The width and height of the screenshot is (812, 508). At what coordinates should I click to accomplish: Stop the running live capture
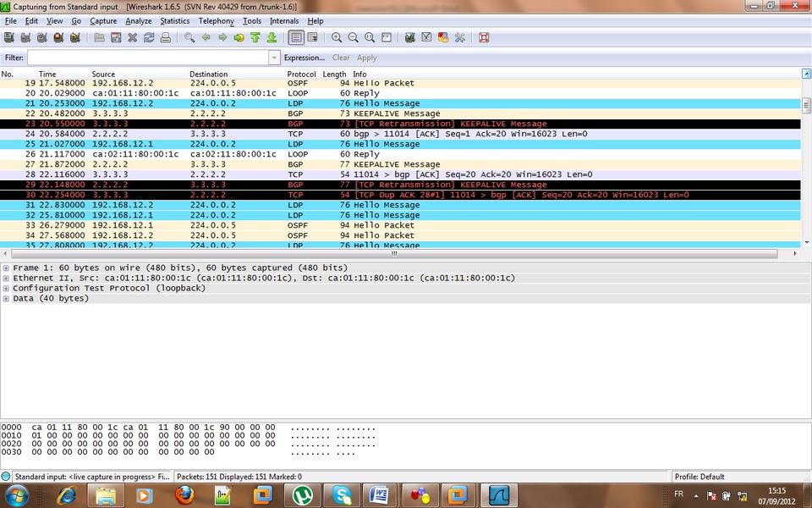click(x=58, y=37)
